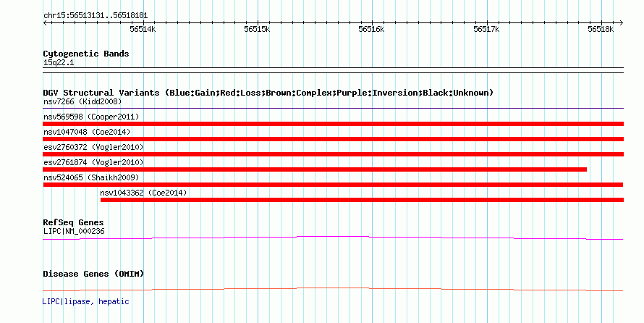Select the Cytogenetic Bands track title

pos(86,54)
